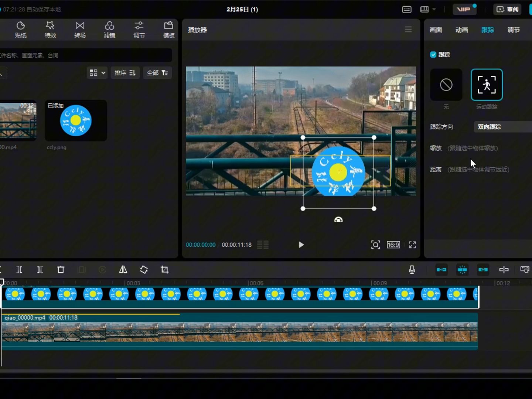Select the ccly.png media thumbnail
Viewport: 532px width, 399px height.
(76, 120)
